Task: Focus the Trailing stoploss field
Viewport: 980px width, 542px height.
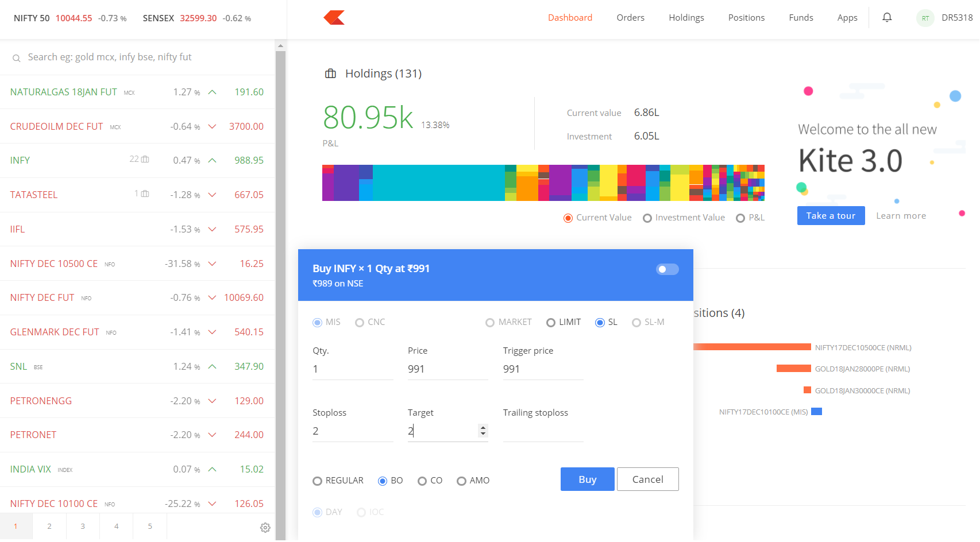Action: point(543,431)
